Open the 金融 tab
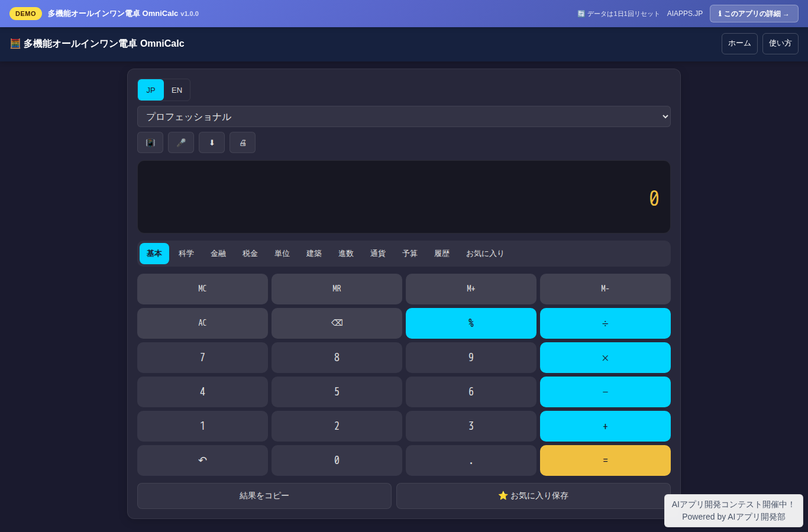This screenshot has height=532, width=808. pyautogui.click(x=218, y=254)
